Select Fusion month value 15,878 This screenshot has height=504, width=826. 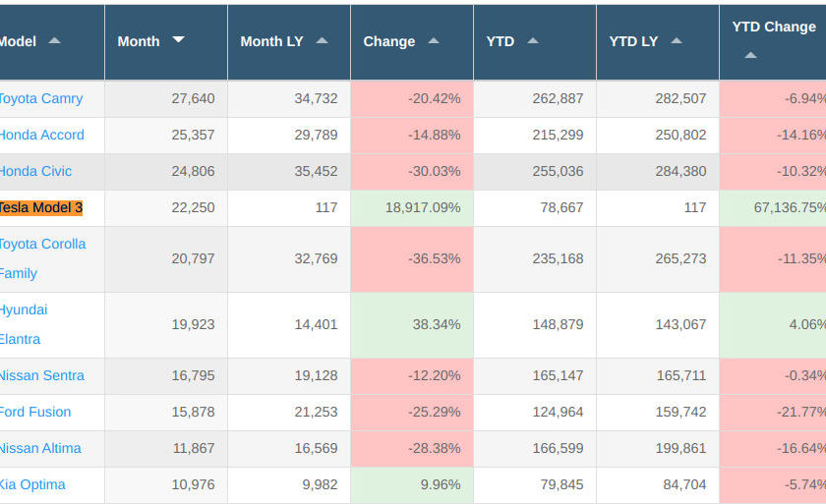pyautogui.click(x=193, y=412)
